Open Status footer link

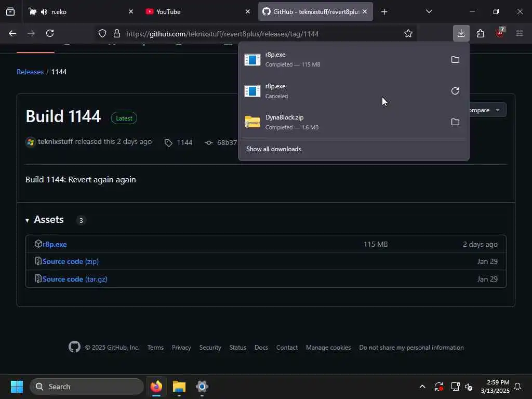pos(237,348)
